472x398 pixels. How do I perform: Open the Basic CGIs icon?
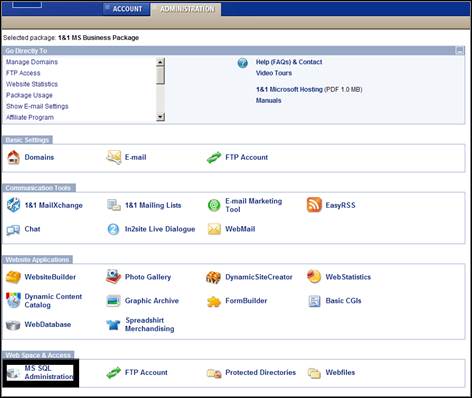314,301
